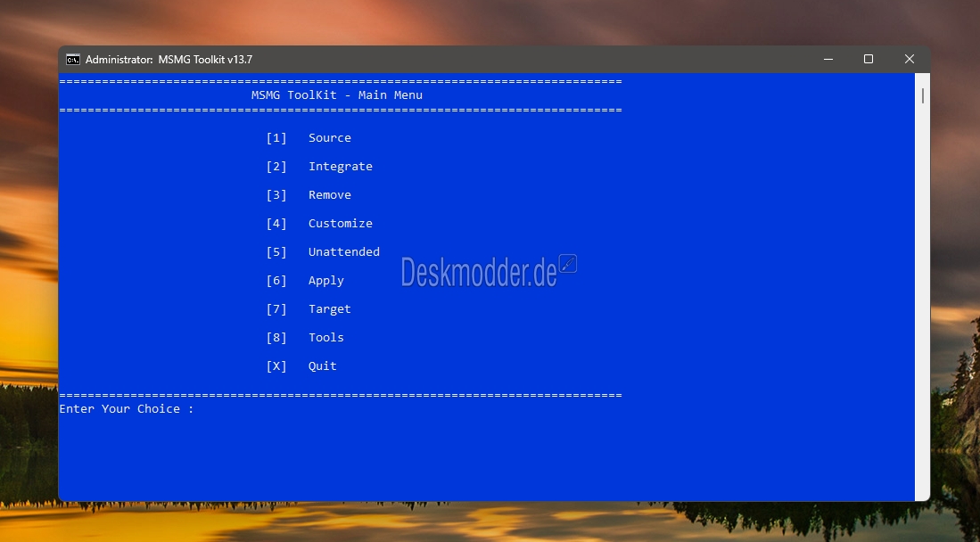Click the "Customize" menu entry

pyautogui.click(x=340, y=224)
